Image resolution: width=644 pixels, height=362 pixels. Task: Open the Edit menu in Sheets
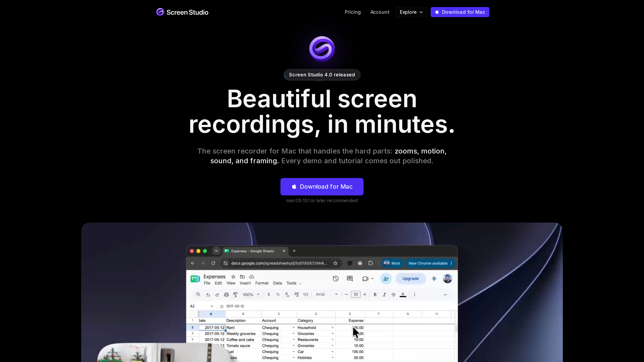click(218, 283)
